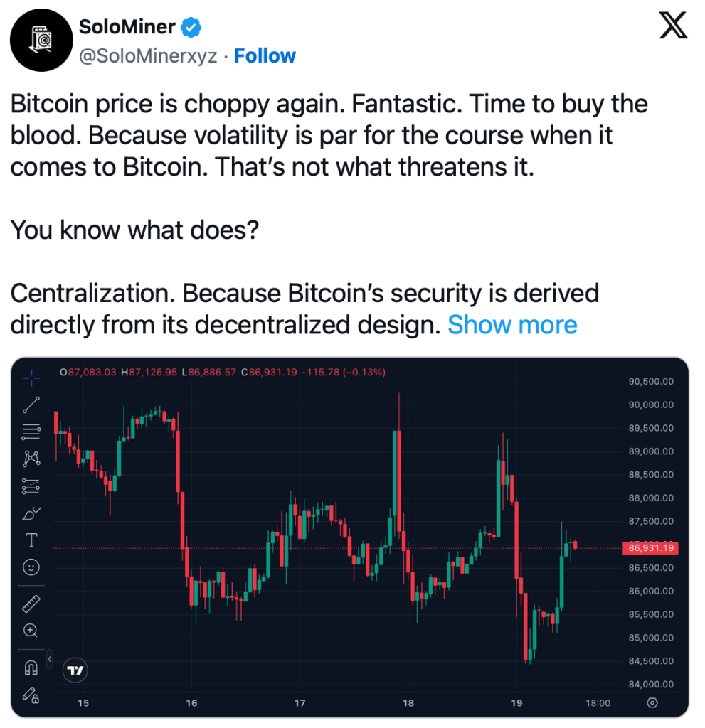Open the Fibonacci retracement tool
The width and height of the screenshot is (705, 728).
pyautogui.click(x=31, y=431)
